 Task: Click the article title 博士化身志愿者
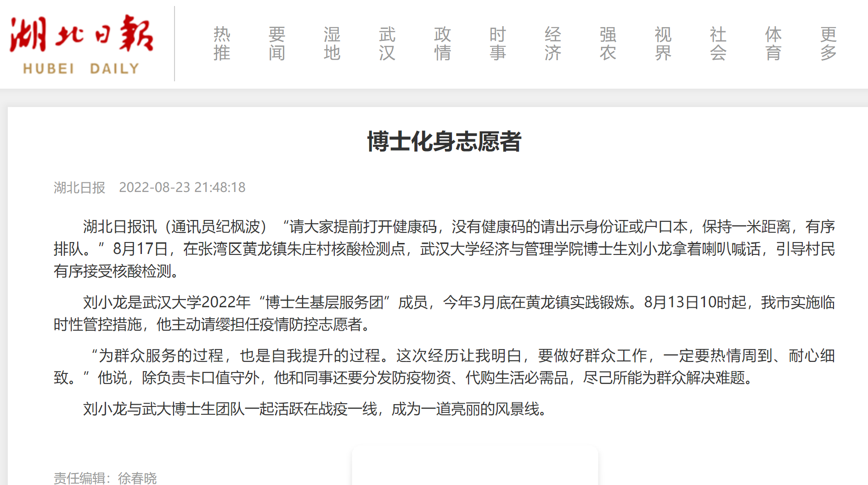(444, 141)
